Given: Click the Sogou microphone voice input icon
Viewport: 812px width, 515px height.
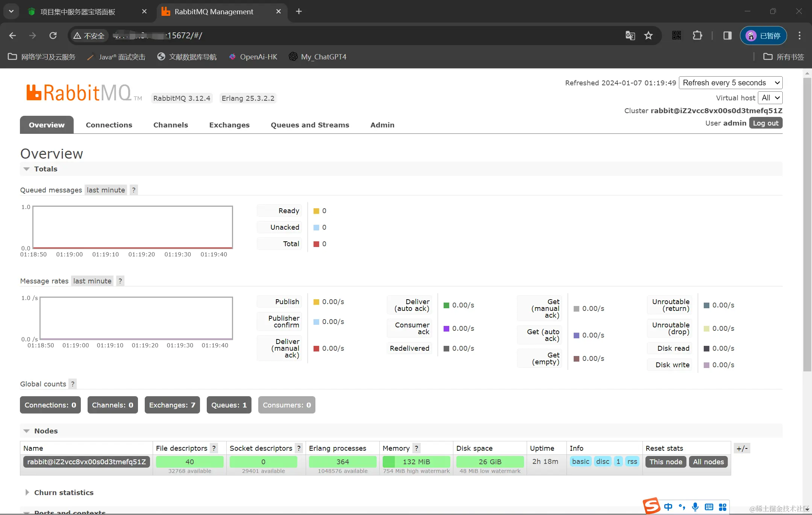Looking at the screenshot, I should (x=695, y=507).
